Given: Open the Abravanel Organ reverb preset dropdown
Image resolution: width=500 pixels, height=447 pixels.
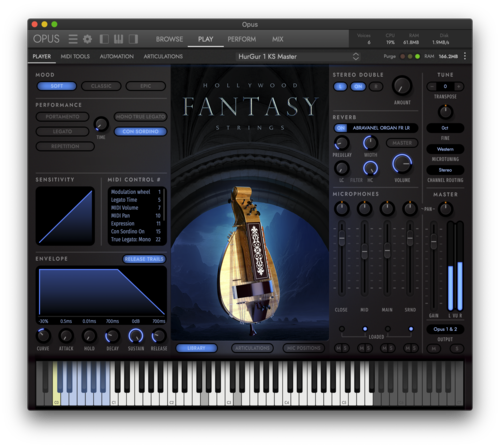Looking at the screenshot, I should click(382, 128).
